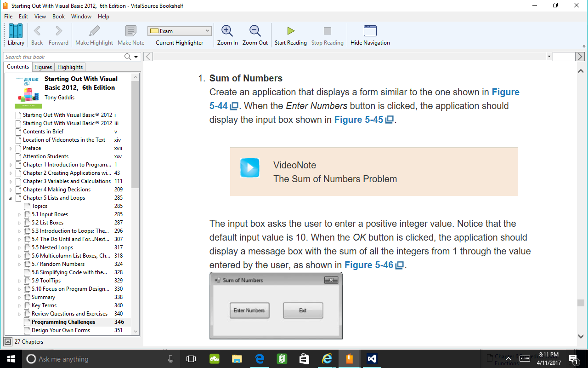588x368 pixels.
Task: Open the Help menu
Action: point(104,17)
